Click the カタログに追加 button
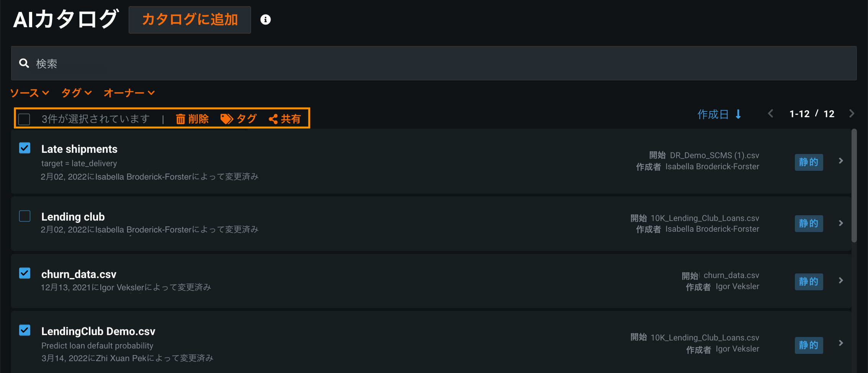The width and height of the screenshot is (868, 373). (190, 20)
